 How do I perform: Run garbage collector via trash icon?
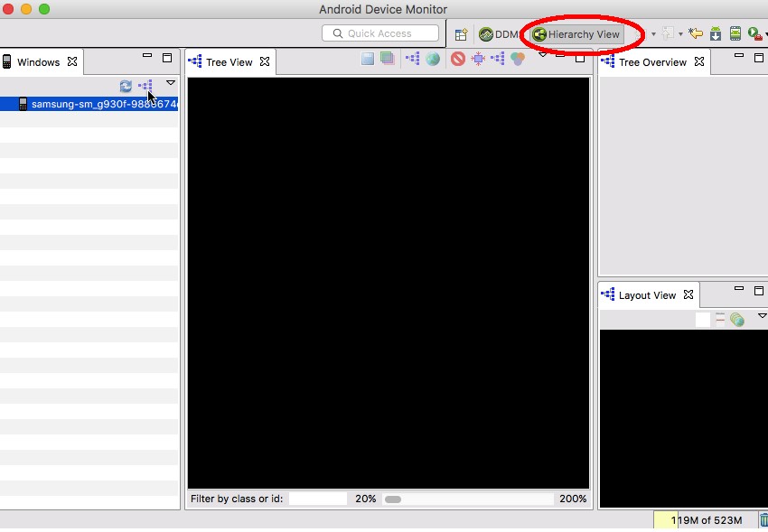[763, 519]
